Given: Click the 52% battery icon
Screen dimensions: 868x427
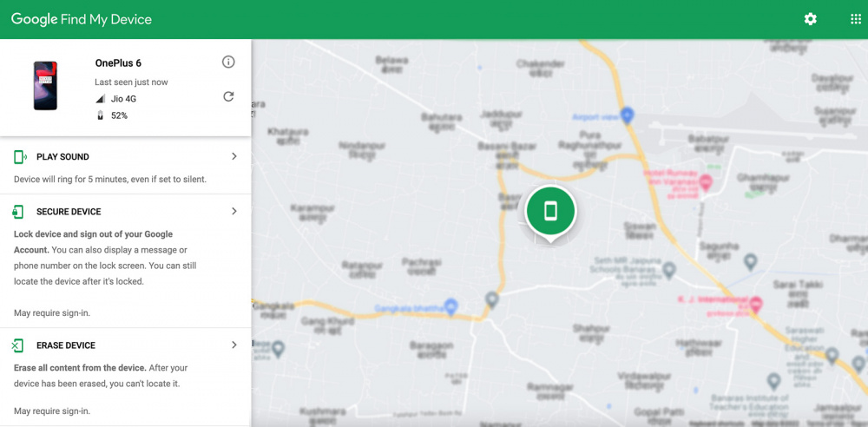Looking at the screenshot, I should (x=100, y=115).
